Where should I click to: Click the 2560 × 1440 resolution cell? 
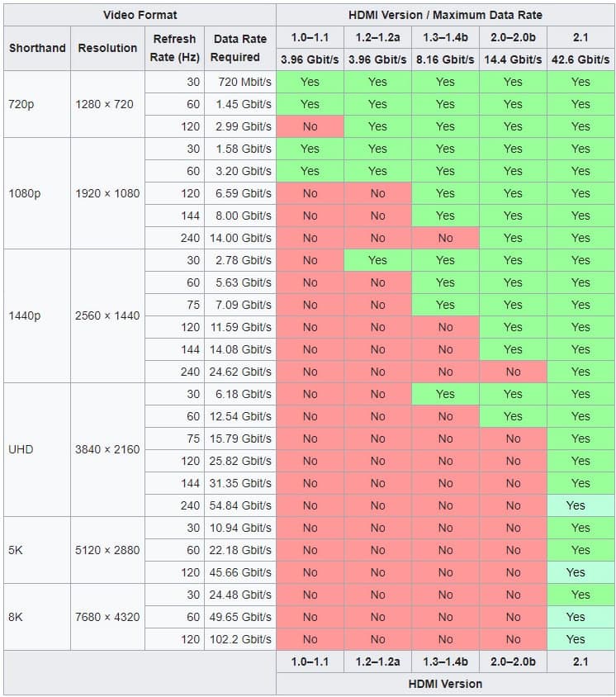point(107,316)
